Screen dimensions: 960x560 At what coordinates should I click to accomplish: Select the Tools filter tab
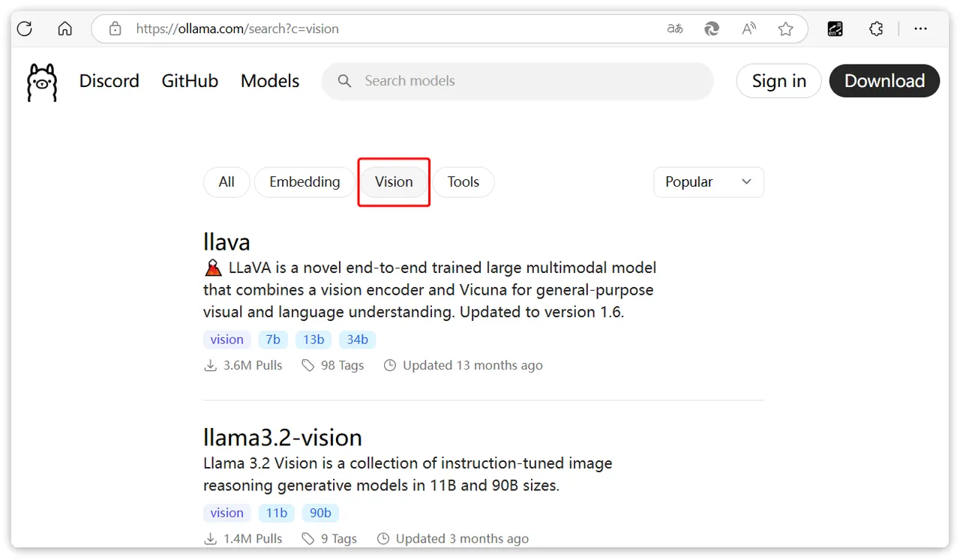coord(463,182)
